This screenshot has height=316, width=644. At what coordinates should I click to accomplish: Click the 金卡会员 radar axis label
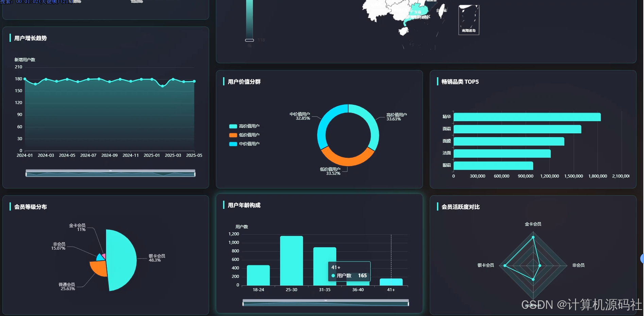(x=533, y=224)
